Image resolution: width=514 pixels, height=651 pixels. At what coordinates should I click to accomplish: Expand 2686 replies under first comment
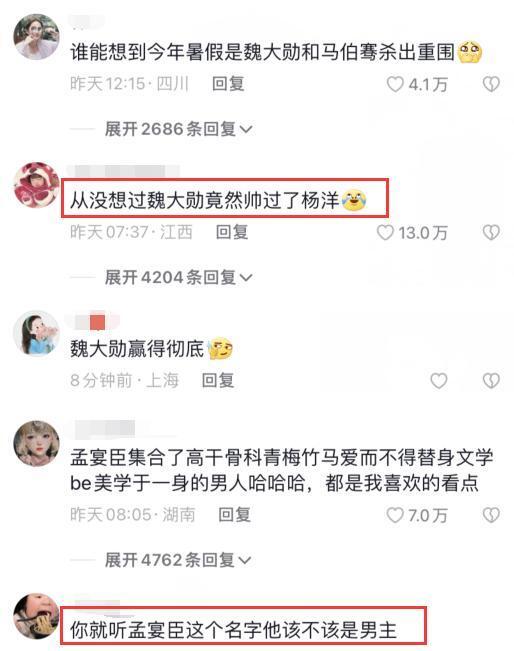coord(179,129)
